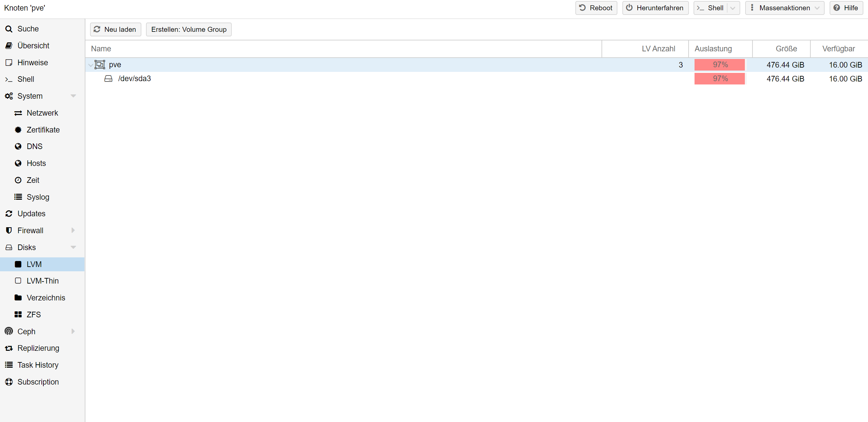Collapse the pve volume group row
The width and height of the screenshot is (868, 422).
coord(91,65)
